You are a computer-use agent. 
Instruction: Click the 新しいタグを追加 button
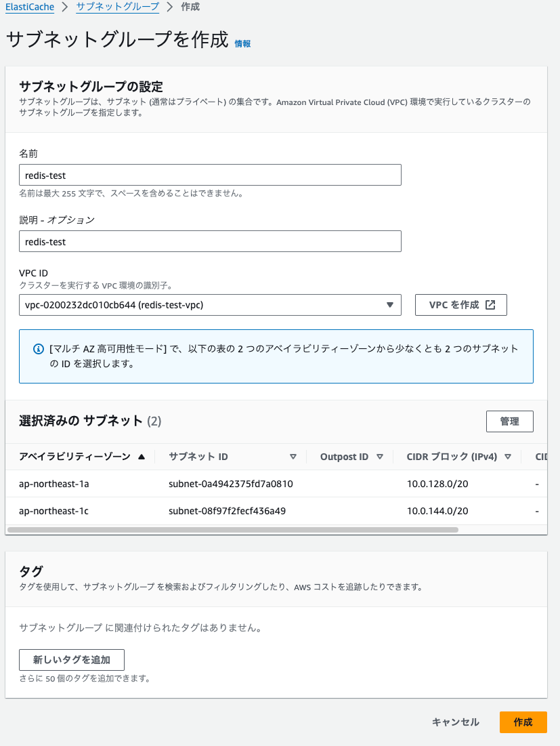pyautogui.click(x=72, y=660)
